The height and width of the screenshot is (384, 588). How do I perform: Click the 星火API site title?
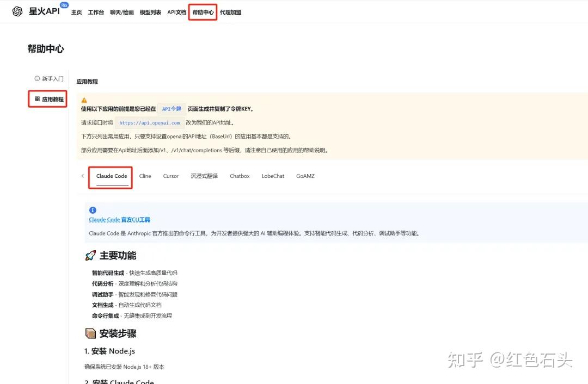pos(44,11)
